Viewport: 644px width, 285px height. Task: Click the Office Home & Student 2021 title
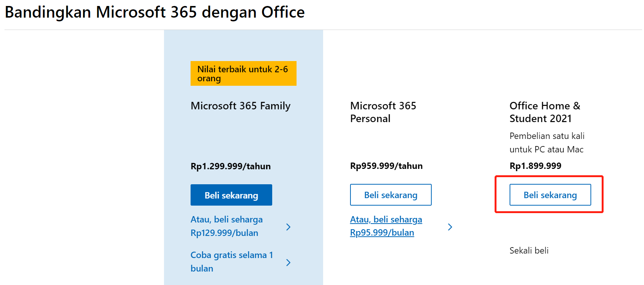(544, 112)
